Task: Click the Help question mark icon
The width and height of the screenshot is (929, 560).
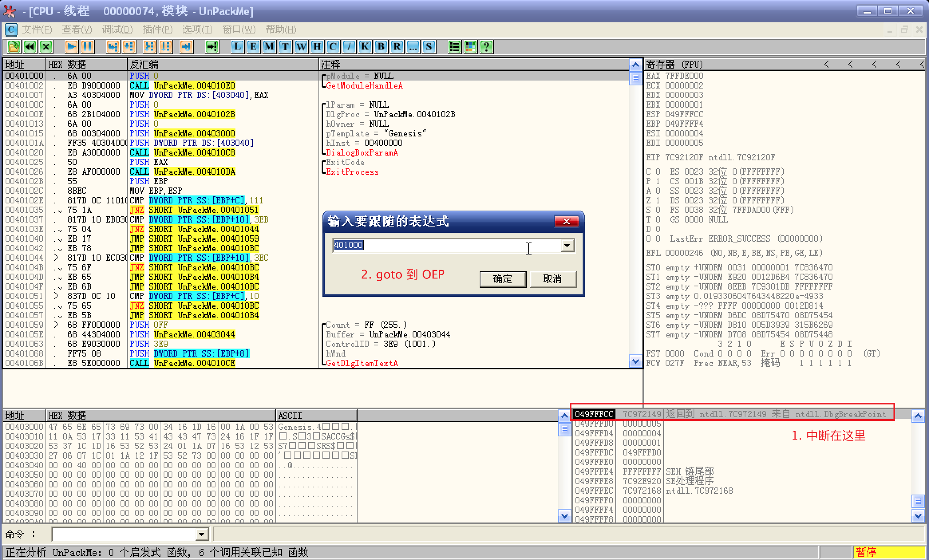Action: 486,47
